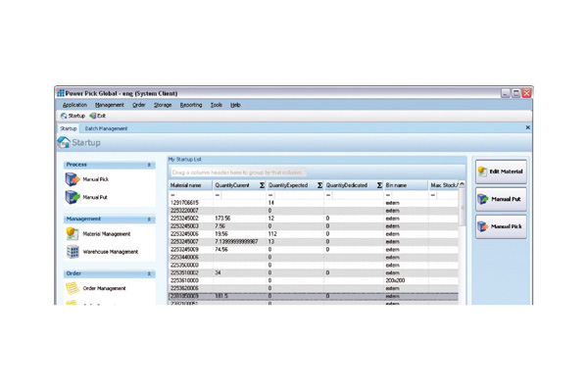Open filter operator for QuantityDedicated column
Image resolution: width=588 pixels, height=392 pixels.
[328, 195]
